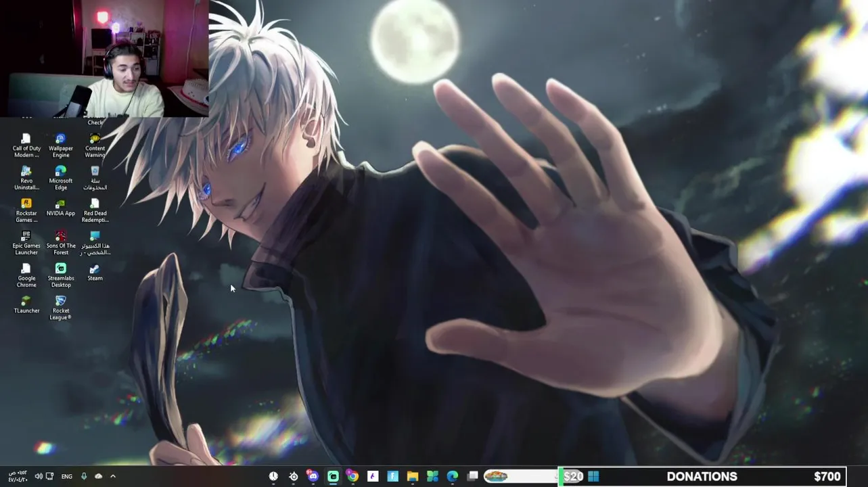
Task: Open volume control speaker icon
Action: (39, 476)
